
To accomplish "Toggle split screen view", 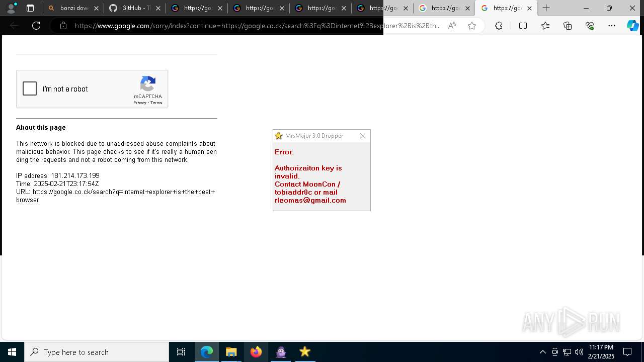I will tap(523, 26).
